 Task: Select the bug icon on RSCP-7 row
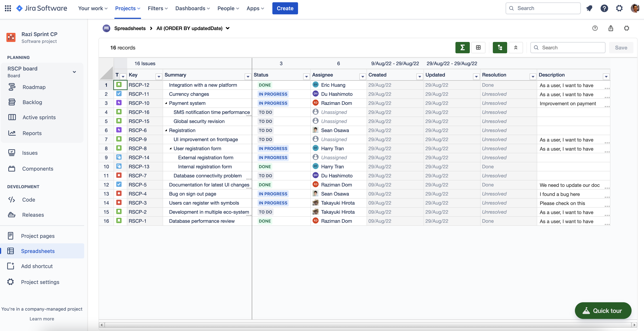point(119,175)
